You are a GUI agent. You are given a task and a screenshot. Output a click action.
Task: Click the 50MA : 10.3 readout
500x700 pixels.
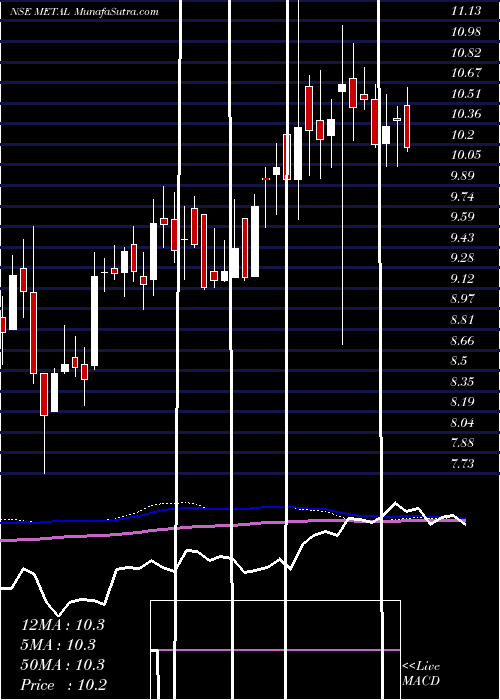pos(63,665)
